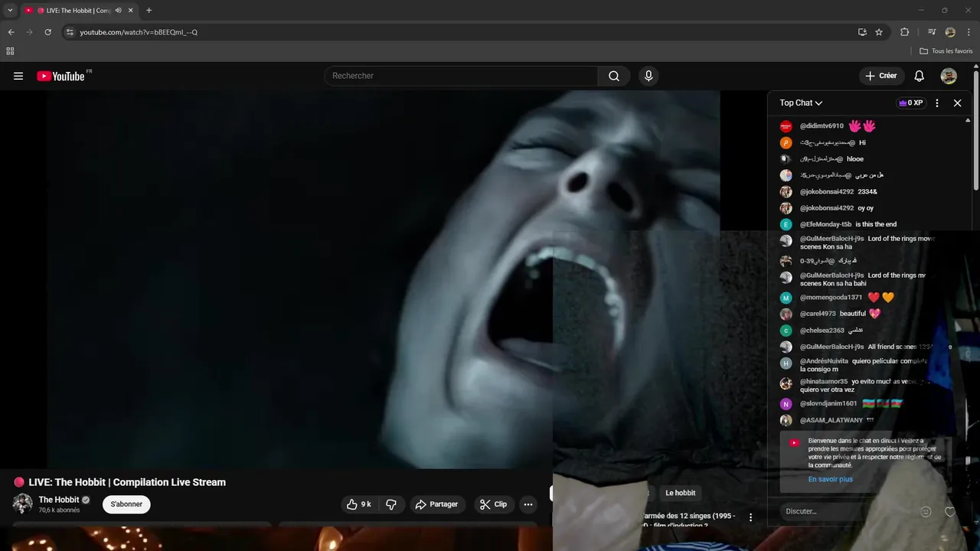The width and height of the screenshot is (980, 551).
Task: Open the Tous les favoris folder
Action: [946, 51]
